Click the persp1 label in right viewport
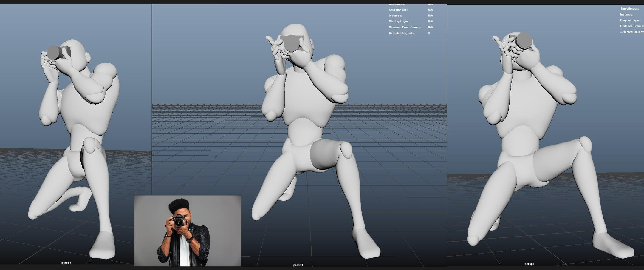Screen dimensions: 644x270 529,264
